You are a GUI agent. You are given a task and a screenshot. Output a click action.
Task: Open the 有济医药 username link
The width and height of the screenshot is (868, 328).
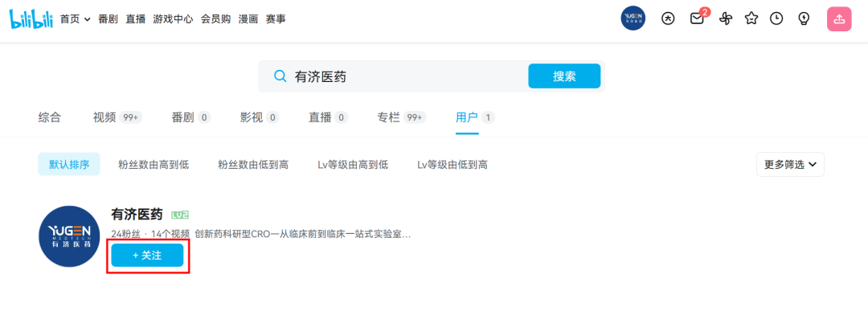click(137, 215)
